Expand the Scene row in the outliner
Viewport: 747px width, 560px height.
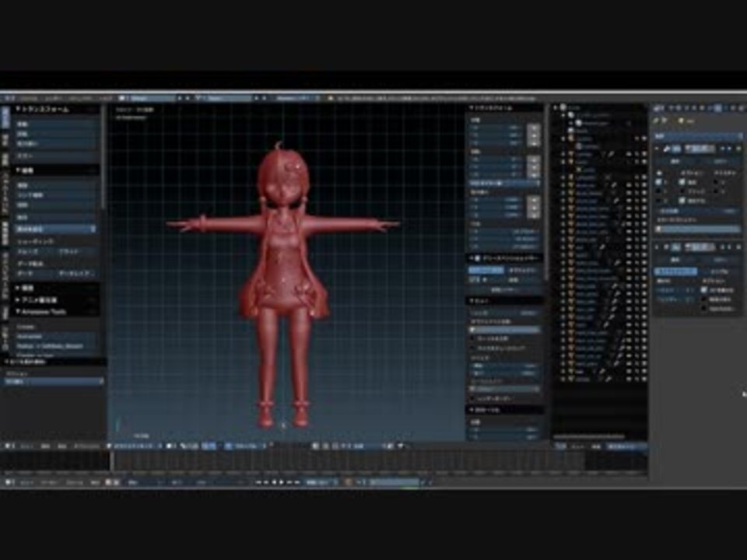pyautogui.click(x=556, y=108)
